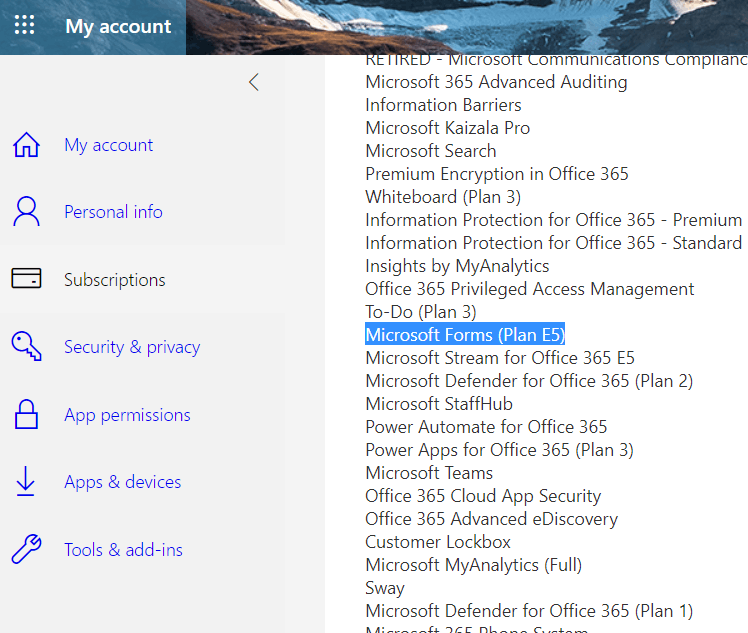Open Tools & add-ins page
The image size is (748, 633).
tap(124, 550)
